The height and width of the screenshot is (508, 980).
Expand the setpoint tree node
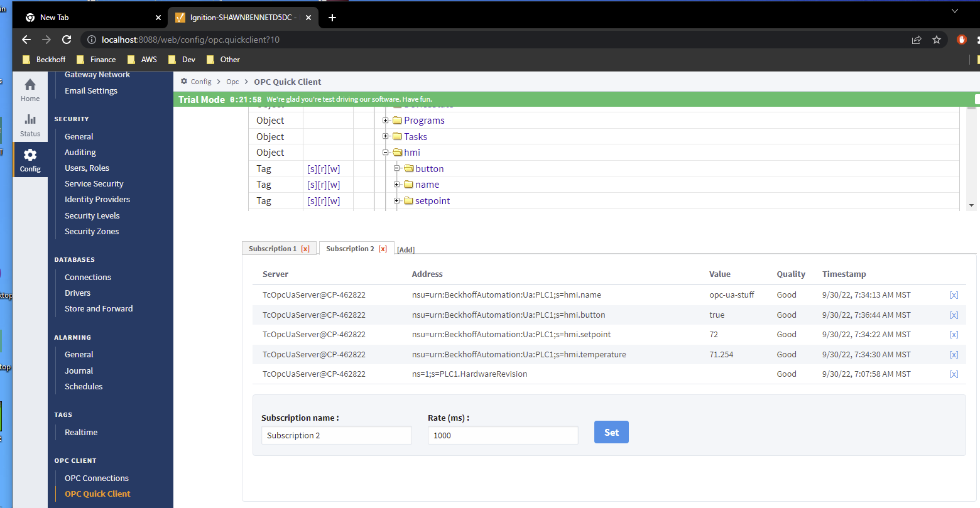coord(397,200)
